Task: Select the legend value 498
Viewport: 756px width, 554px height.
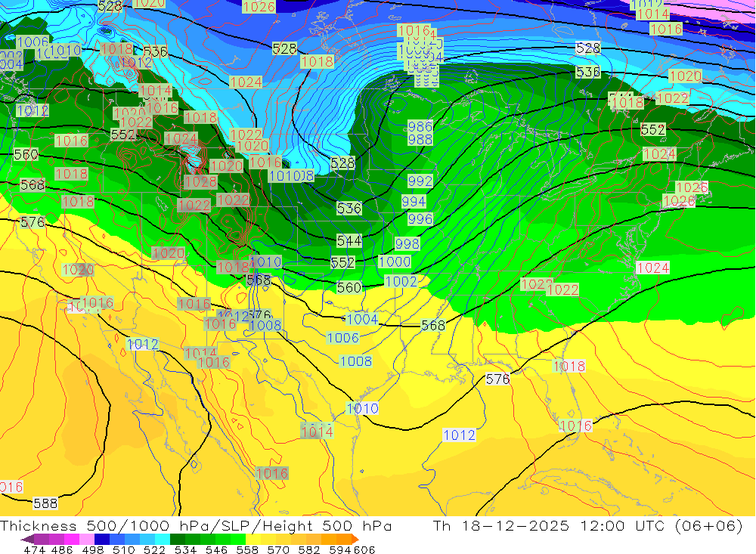Action: (x=91, y=549)
